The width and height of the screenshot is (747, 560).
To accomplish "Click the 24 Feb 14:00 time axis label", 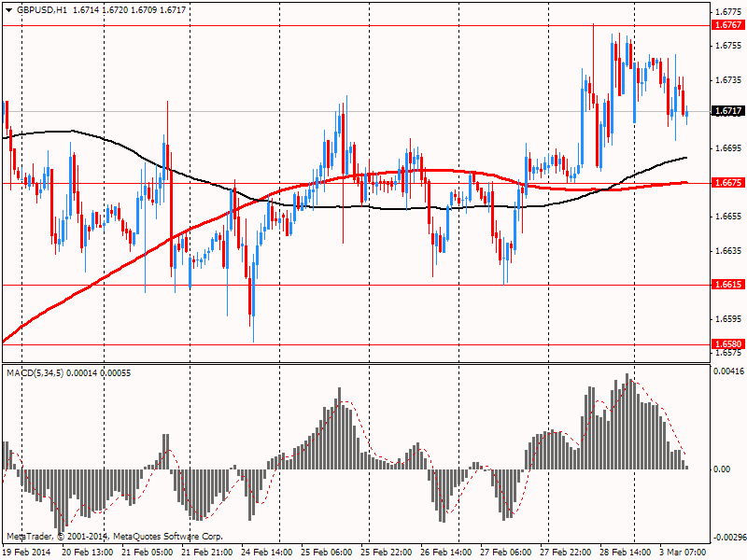I will click(x=267, y=552).
